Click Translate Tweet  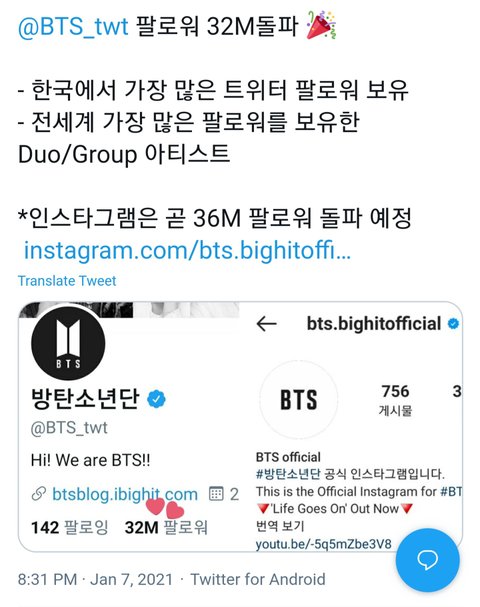click(x=67, y=281)
